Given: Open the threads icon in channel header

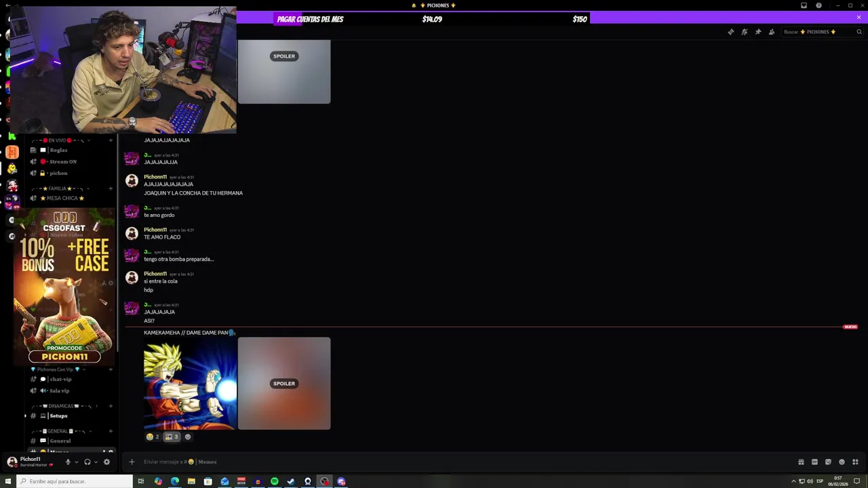Looking at the screenshot, I should (730, 32).
